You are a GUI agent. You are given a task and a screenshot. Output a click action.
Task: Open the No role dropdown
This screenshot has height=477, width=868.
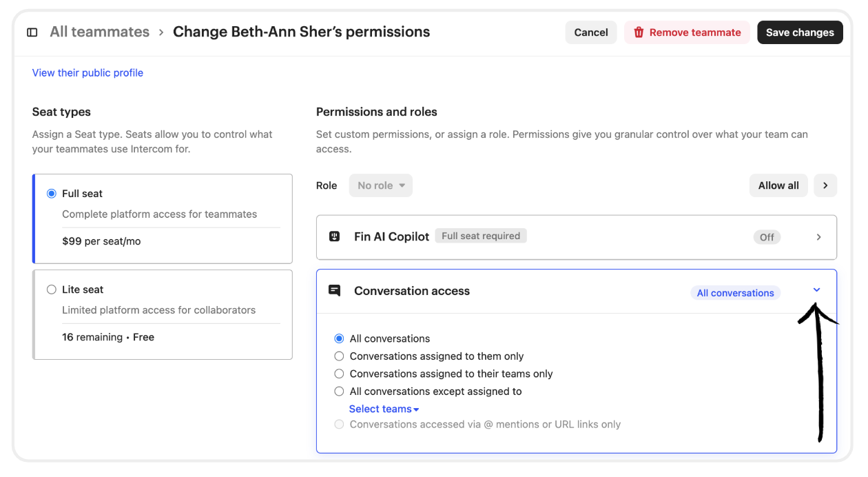click(x=381, y=185)
